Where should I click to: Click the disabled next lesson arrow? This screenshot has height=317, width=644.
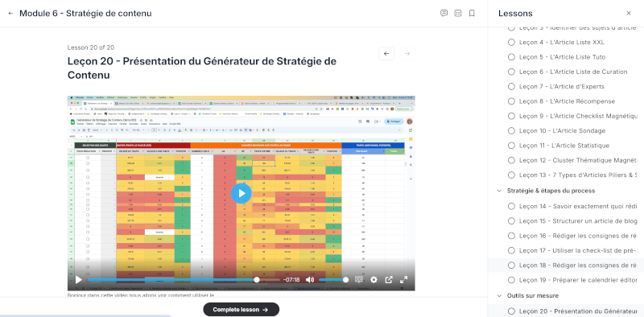click(x=407, y=53)
